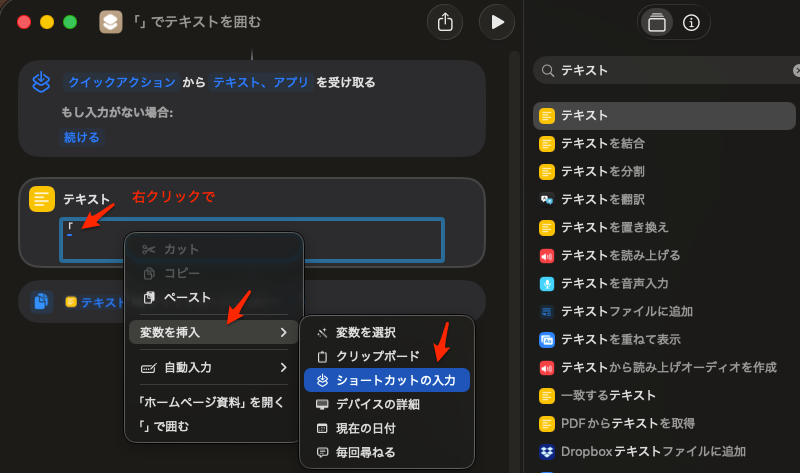
Task: Click the search field containing テキスト
Action: pos(668,70)
